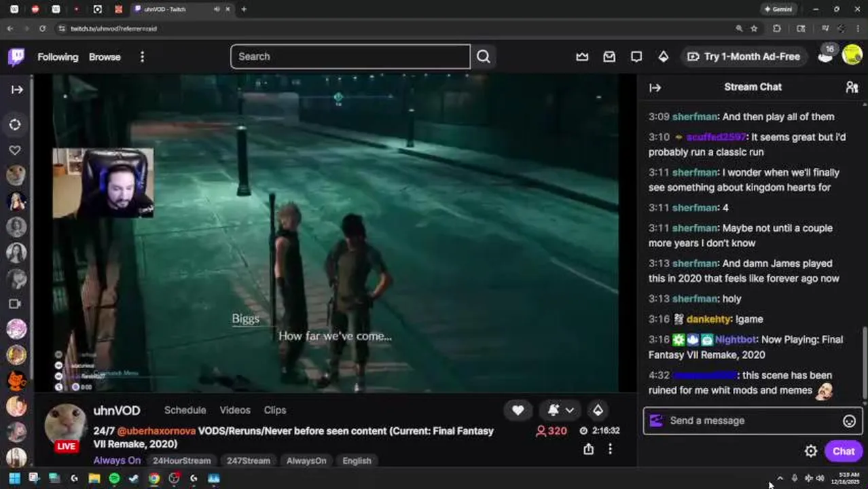Open Prime loot crown icon
This screenshot has width=868, height=489.
(582, 57)
